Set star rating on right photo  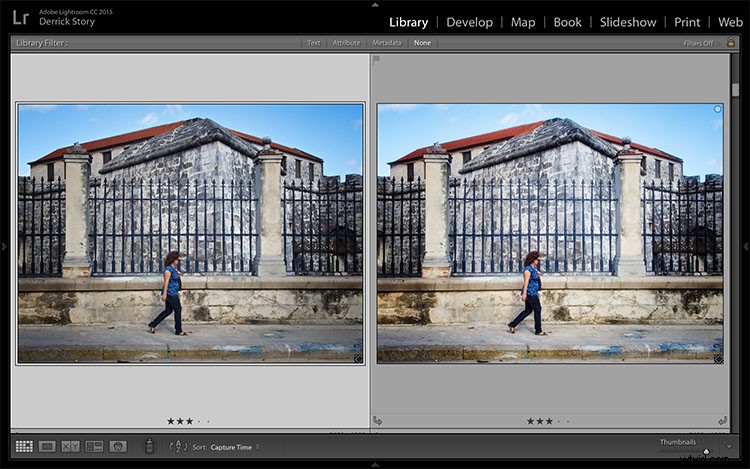click(x=548, y=421)
